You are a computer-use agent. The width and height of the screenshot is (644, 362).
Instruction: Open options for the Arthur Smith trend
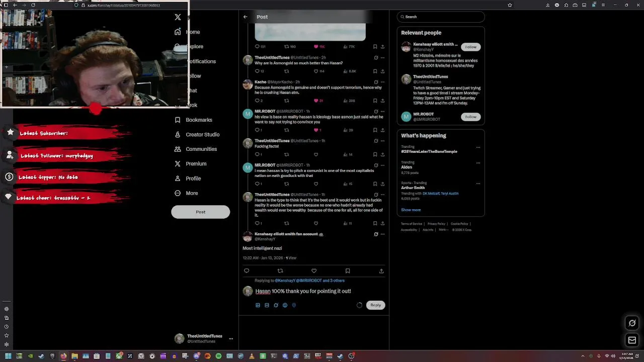478,184
